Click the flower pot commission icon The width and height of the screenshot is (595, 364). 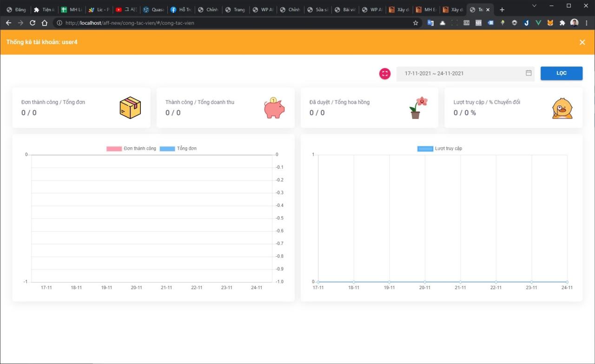pos(418,108)
